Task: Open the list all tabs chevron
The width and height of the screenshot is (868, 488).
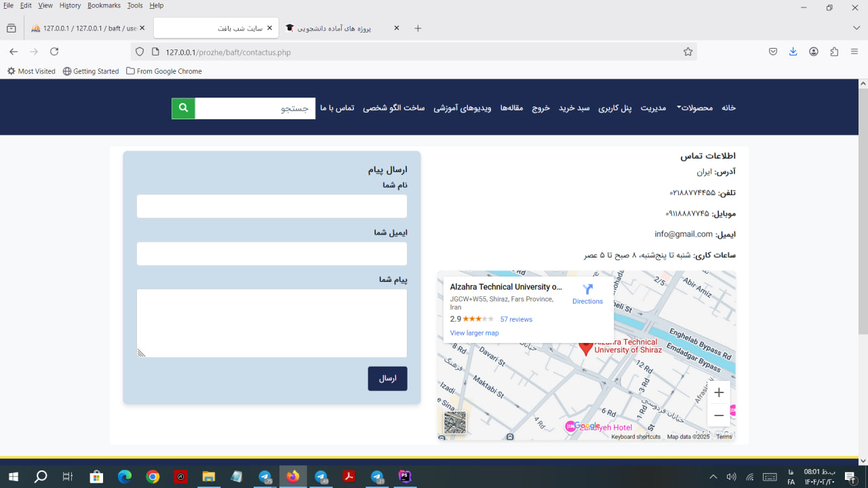Action: (856, 28)
